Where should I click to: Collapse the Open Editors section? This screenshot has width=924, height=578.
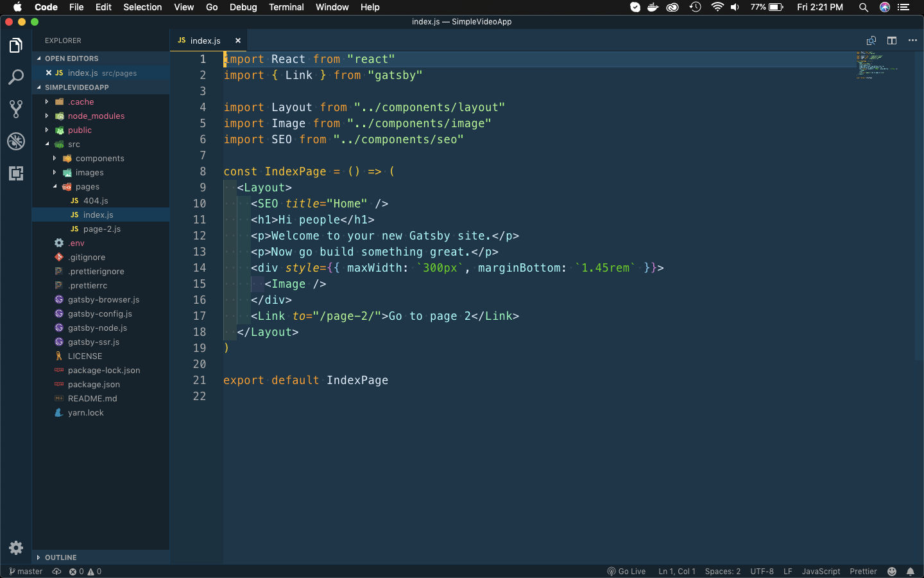pos(101,58)
